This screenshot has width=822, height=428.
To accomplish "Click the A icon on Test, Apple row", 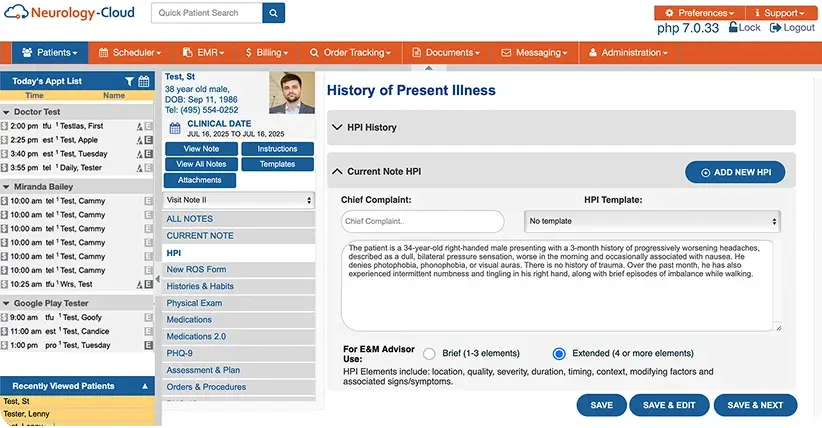I will point(139,140).
